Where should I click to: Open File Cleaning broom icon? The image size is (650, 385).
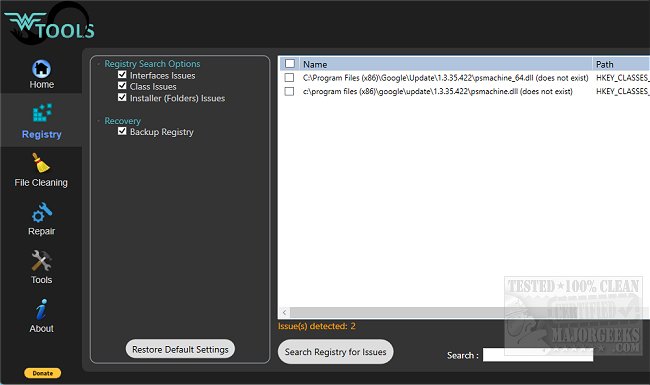[41, 163]
